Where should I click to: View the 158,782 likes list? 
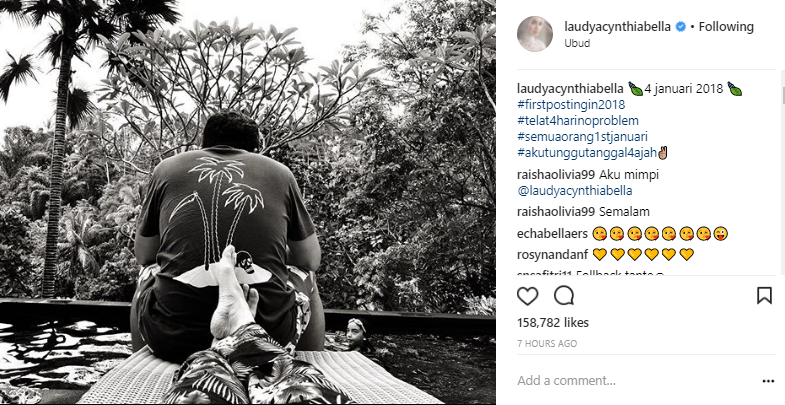(553, 322)
